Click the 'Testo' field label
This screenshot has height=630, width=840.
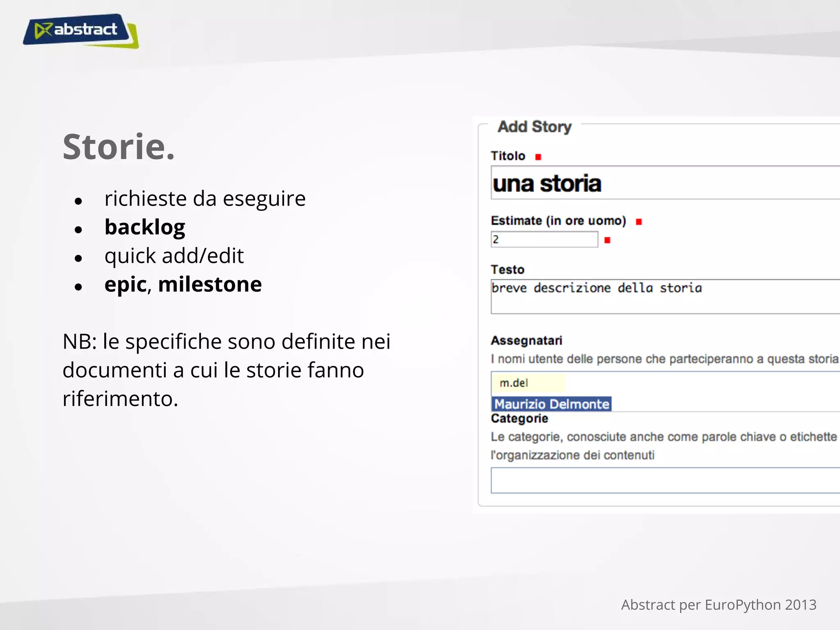click(x=507, y=269)
